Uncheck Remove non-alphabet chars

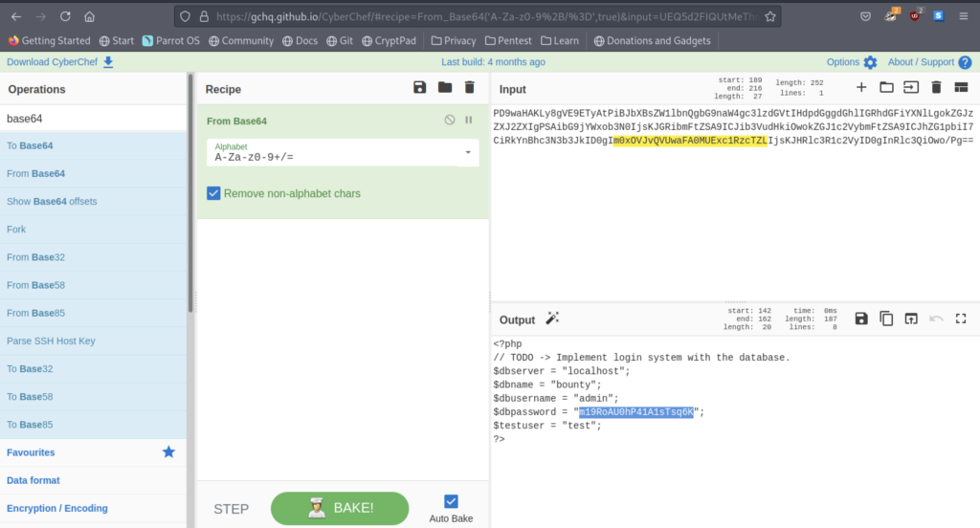point(214,193)
